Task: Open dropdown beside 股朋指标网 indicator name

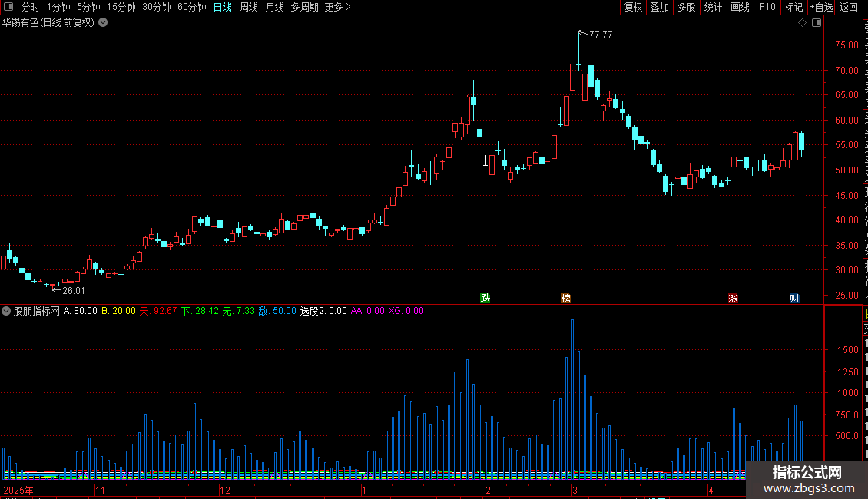Action: pyautogui.click(x=6, y=311)
